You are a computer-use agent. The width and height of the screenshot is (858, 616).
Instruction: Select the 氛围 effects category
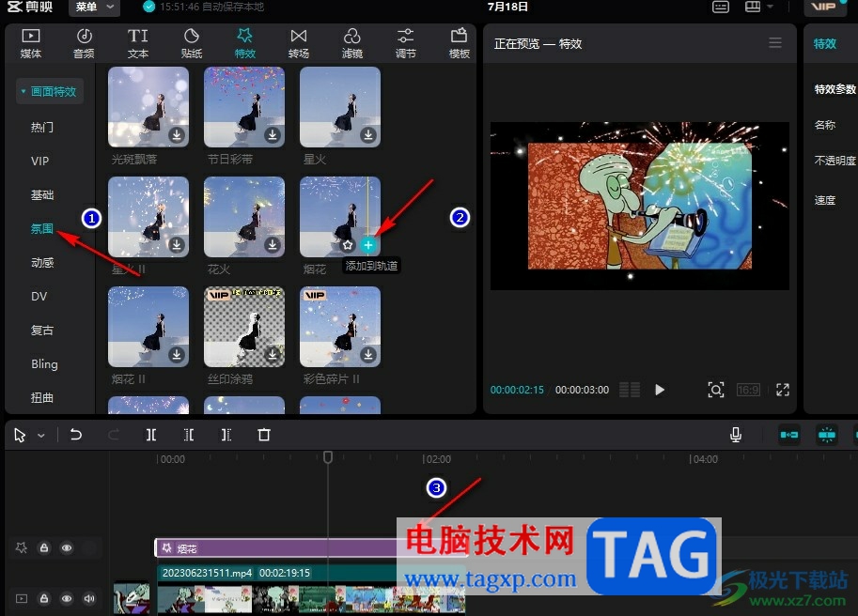42,229
